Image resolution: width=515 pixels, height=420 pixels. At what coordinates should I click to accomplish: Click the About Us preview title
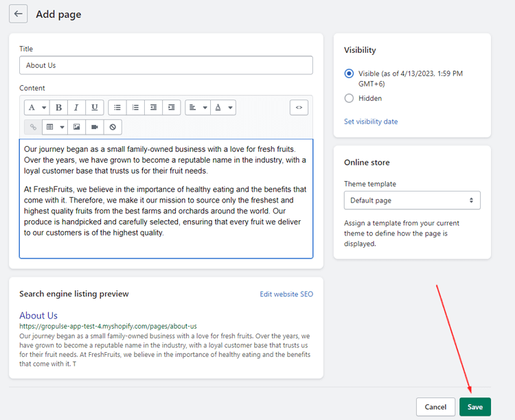click(38, 315)
